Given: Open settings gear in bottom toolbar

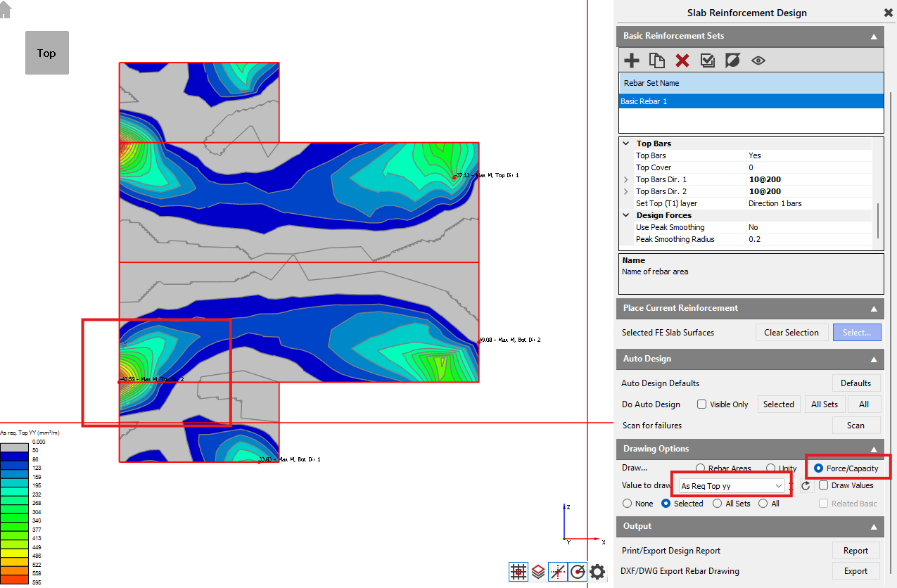Looking at the screenshot, I should coord(597,572).
